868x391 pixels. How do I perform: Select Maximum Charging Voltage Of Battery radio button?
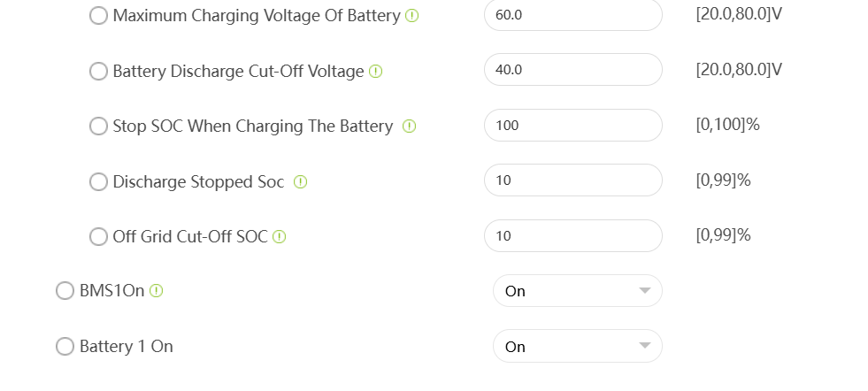tap(98, 16)
